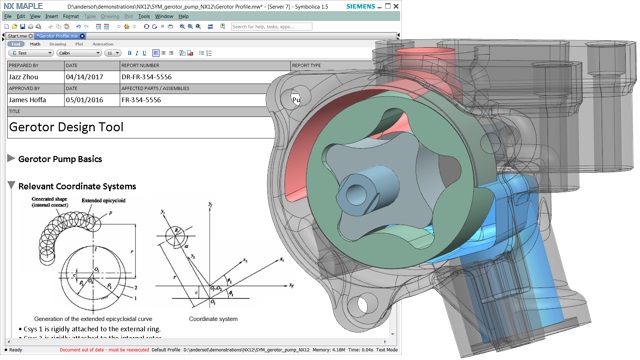Open a file with folder icon
The height and width of the screenshot is (360, 640).
coord(14,27)
